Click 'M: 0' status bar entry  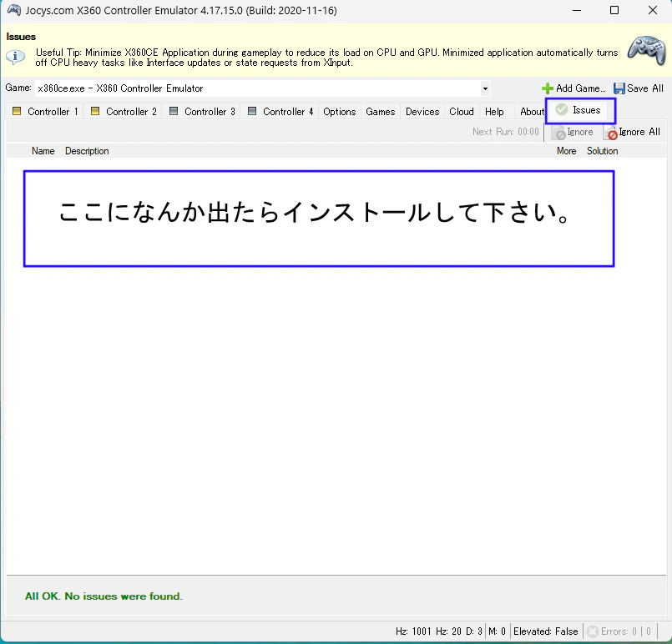(x=498, y=631)
